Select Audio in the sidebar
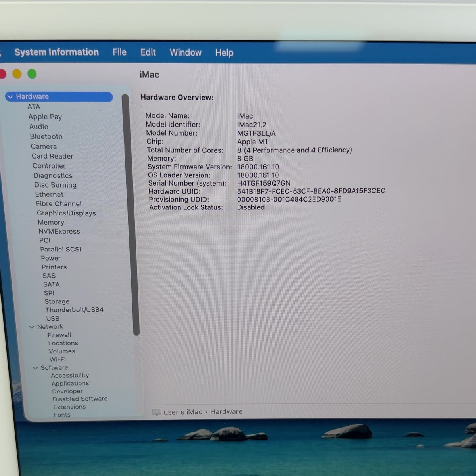 (39, 127)
